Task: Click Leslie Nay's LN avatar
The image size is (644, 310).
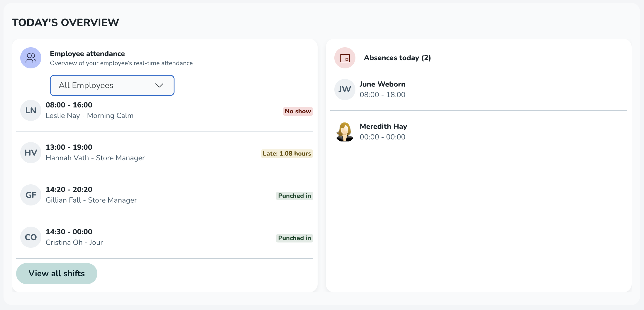Action: [31, 110]
